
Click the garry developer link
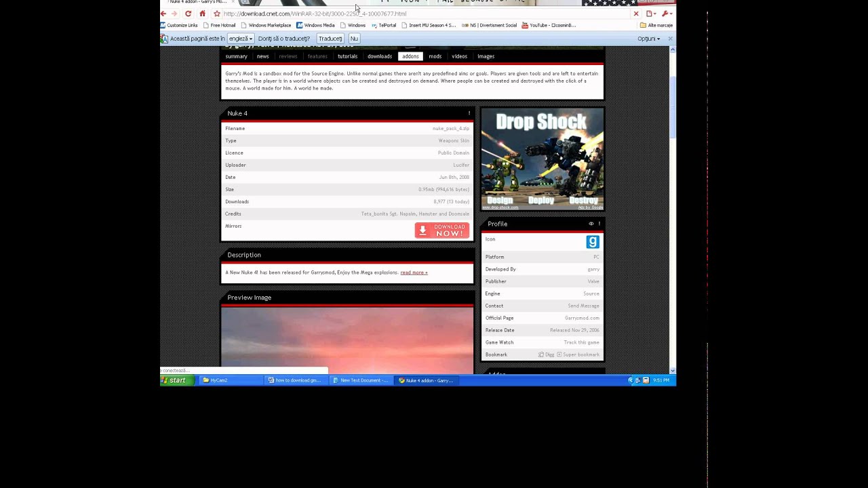pyautogui.click(x=593, y=269)
